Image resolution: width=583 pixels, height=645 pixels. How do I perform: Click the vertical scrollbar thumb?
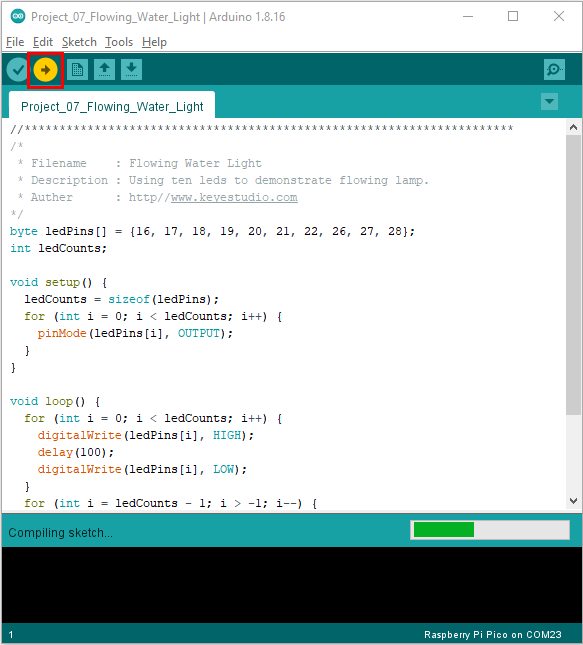(574, 275)
